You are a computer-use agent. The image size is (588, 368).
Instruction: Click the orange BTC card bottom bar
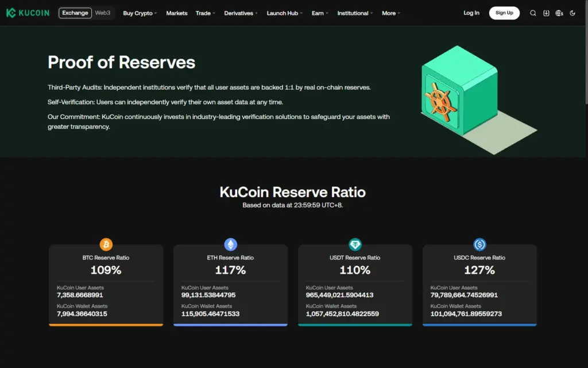tap(106, 325)
